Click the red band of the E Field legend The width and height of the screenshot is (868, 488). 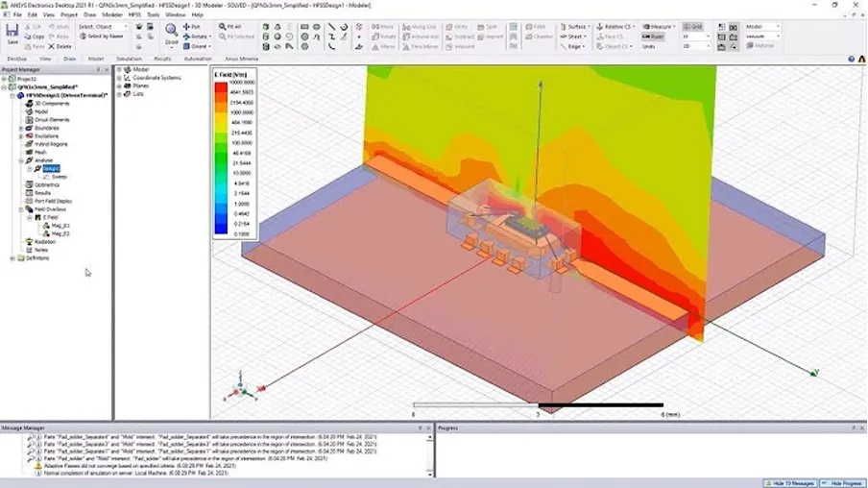click(222, 89)
